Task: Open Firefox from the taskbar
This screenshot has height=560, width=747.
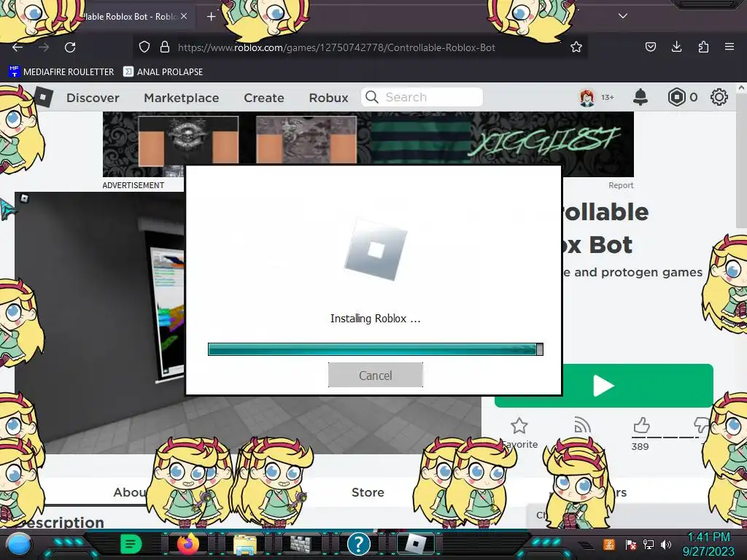Action: tap(187, 544)
